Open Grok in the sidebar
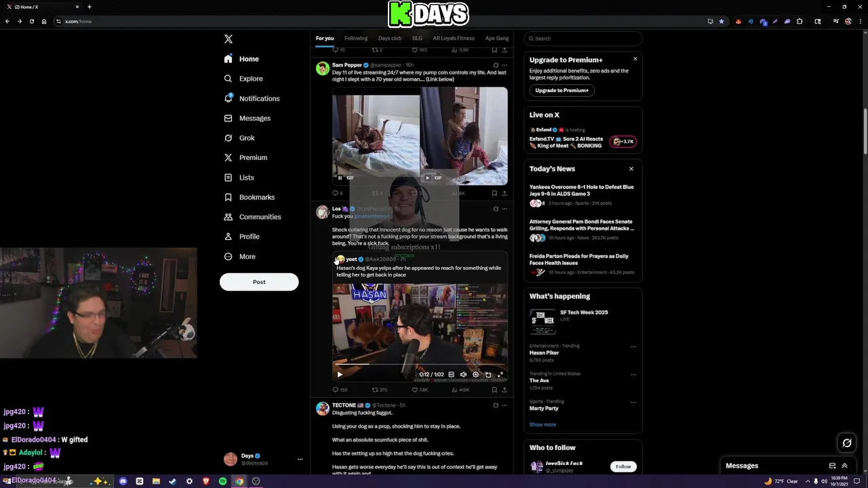 click(239, 138)
